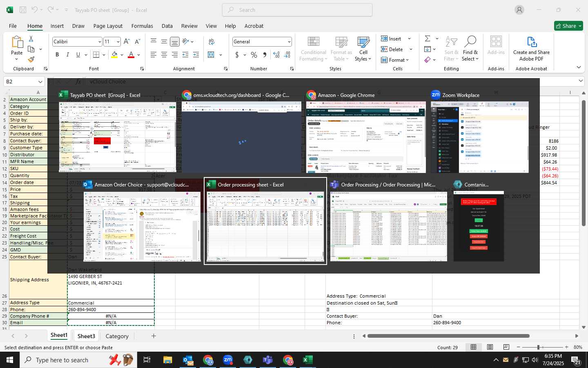This screenshot has width=588, height=368.
Task: Click the Clear eraser icon
Action: pos(428,60)
